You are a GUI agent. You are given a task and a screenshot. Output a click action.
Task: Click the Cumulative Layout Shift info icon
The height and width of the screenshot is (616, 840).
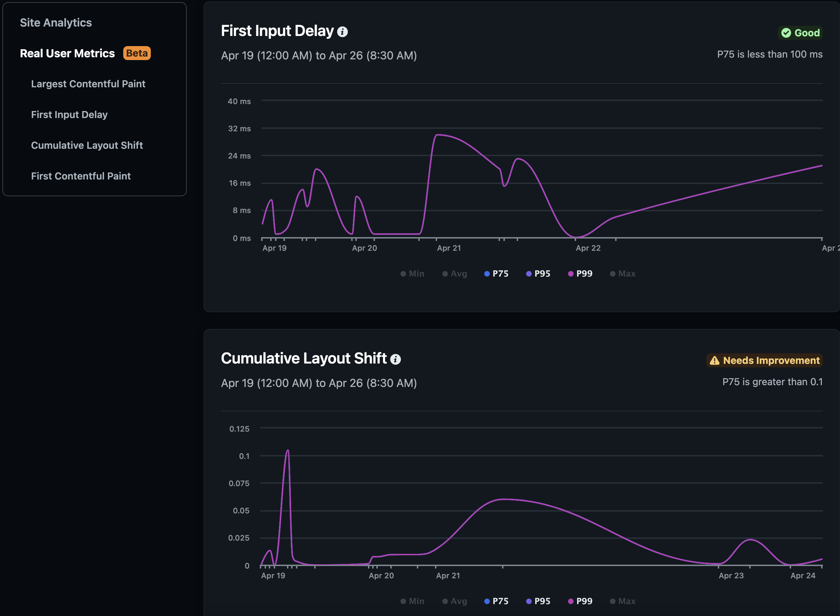[395, 359]
